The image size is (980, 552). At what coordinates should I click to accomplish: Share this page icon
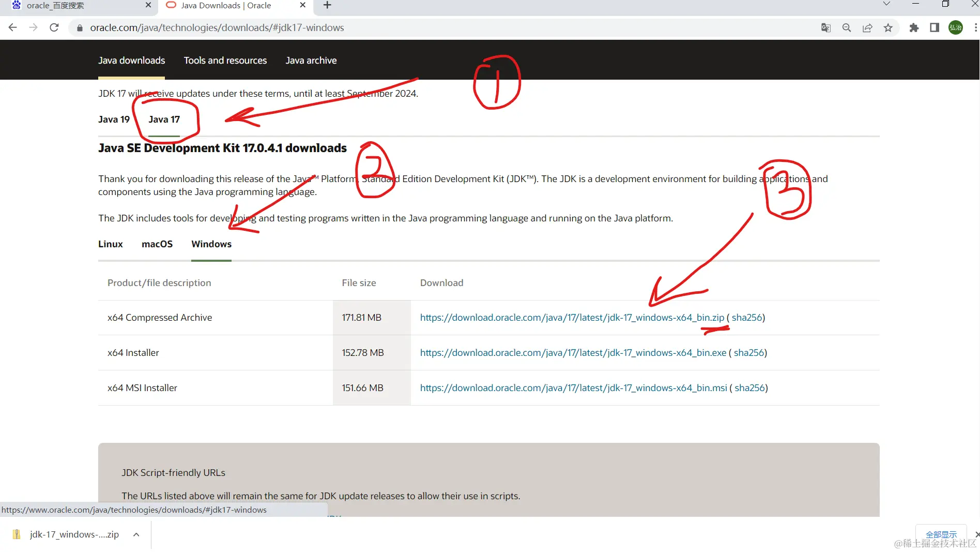click(x=867, y=28)
